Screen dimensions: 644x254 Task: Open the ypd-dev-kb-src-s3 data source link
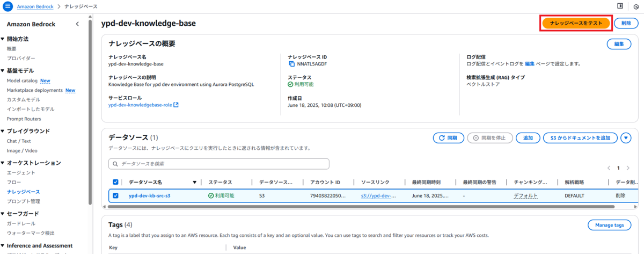pos(150,195)
